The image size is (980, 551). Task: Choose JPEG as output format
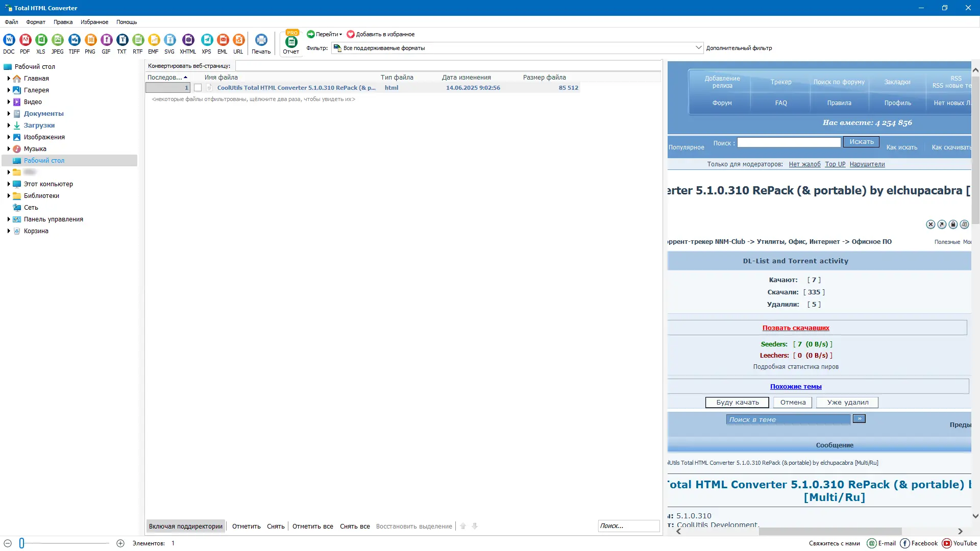(57, 43)
